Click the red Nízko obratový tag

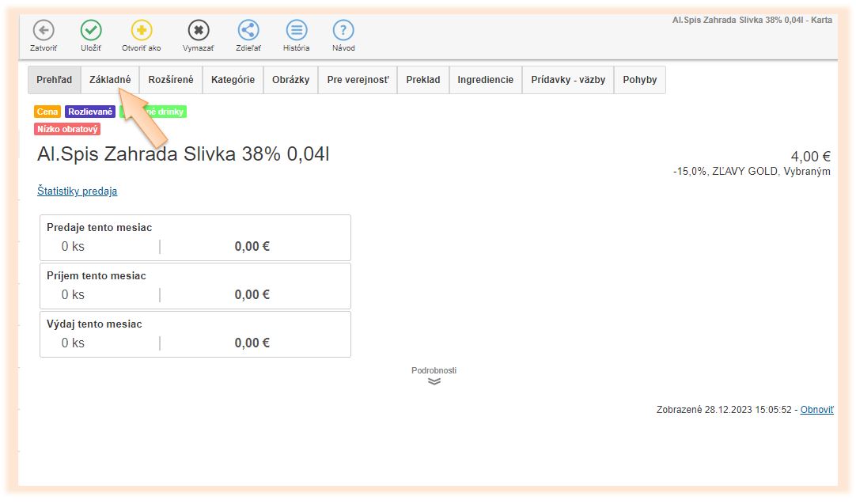[x=67, y=129]
